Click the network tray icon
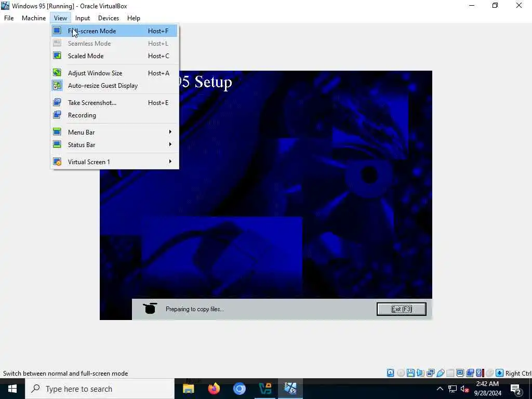Image resolution: width=532 pixels, height=399 pixels. [453, 389]
